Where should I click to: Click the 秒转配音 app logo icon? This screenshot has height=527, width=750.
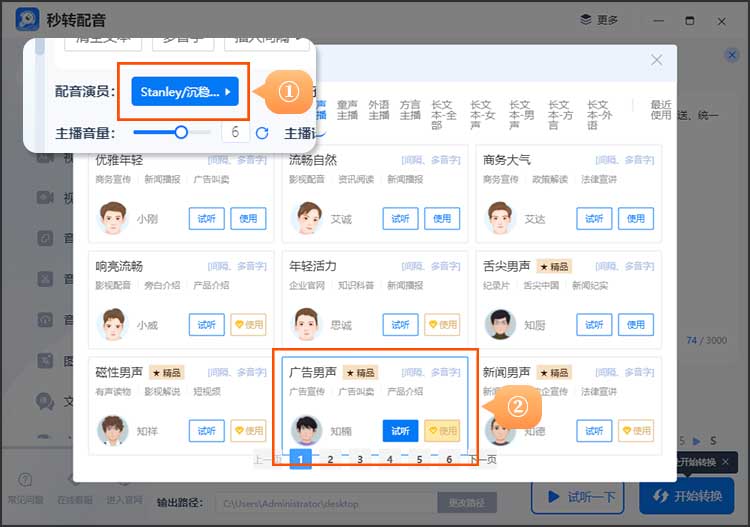[x=27, y=20]
